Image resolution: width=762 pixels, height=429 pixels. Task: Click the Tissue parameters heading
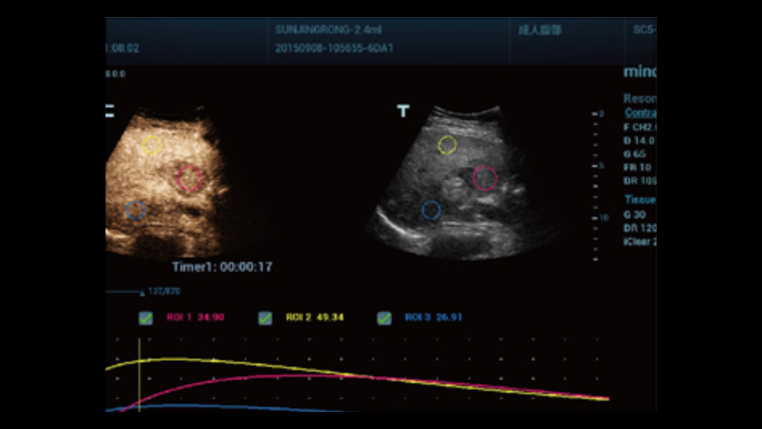click(x=640, y=199)
